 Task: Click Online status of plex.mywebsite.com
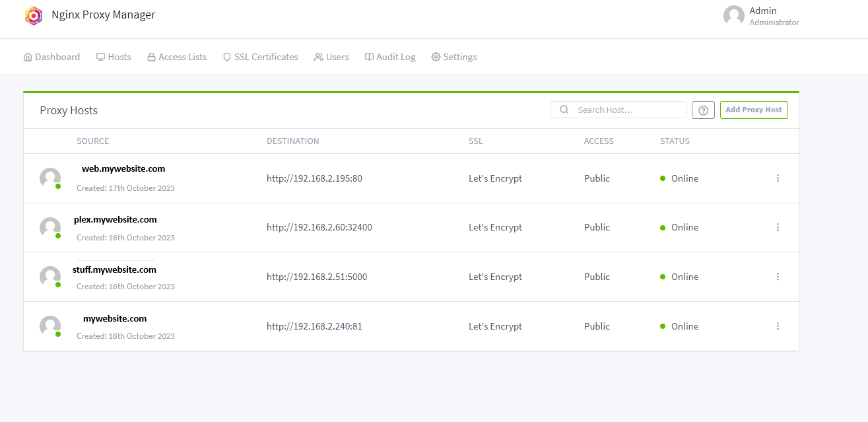point(679,227)
